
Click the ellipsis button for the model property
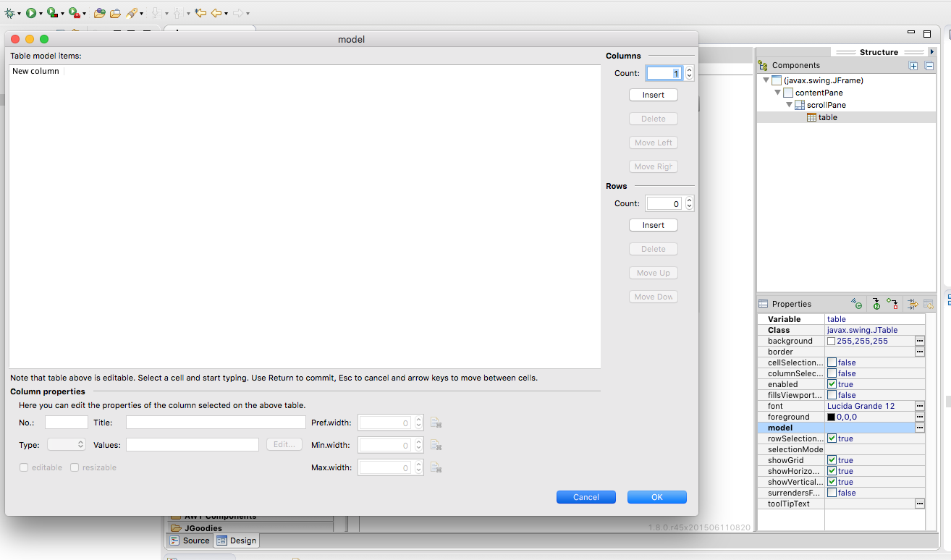920,428
